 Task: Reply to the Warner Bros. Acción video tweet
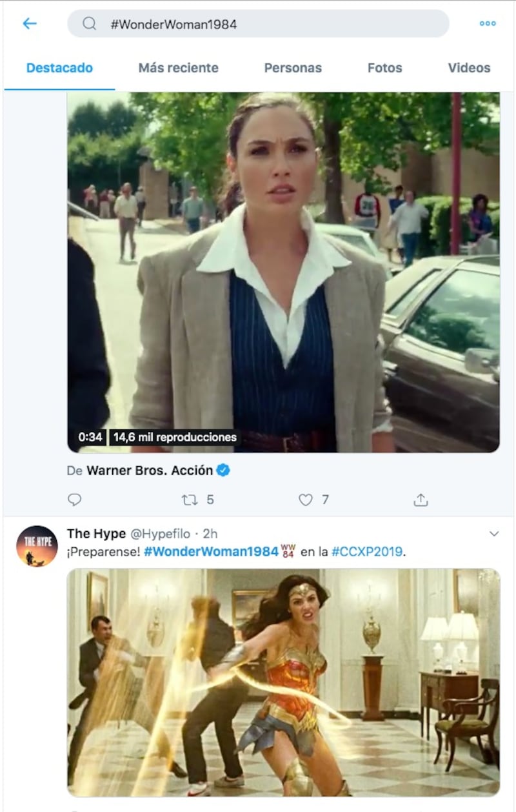(75, 500)
